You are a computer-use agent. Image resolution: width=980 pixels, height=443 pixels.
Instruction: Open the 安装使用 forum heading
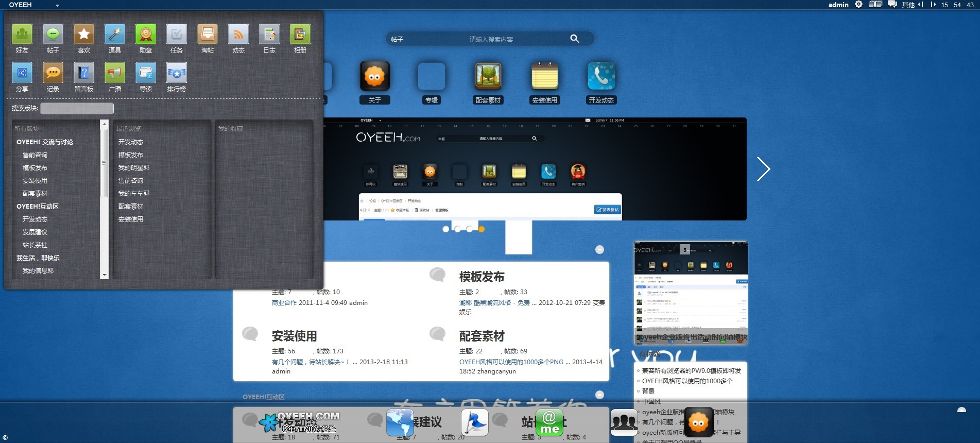pos(295,336)
